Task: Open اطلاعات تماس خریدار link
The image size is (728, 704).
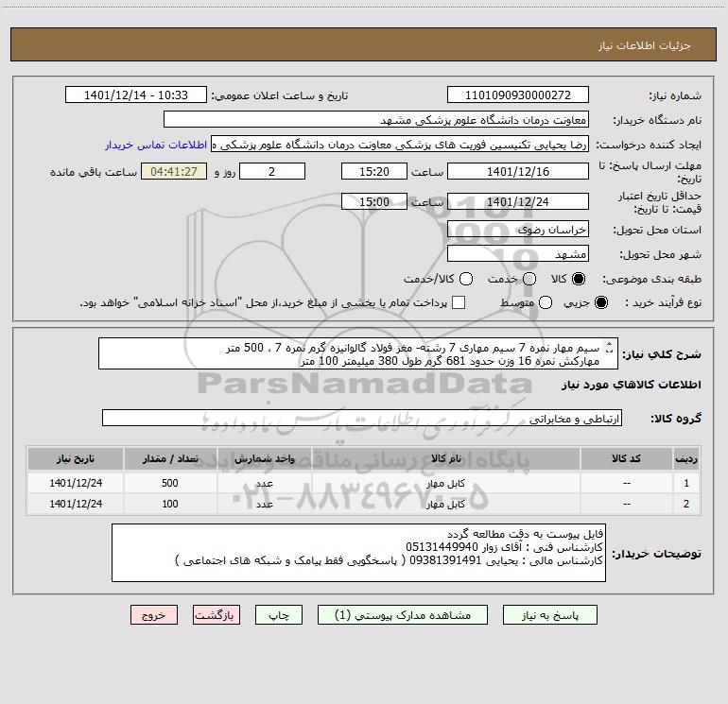Action: click(x=156, y=145)
